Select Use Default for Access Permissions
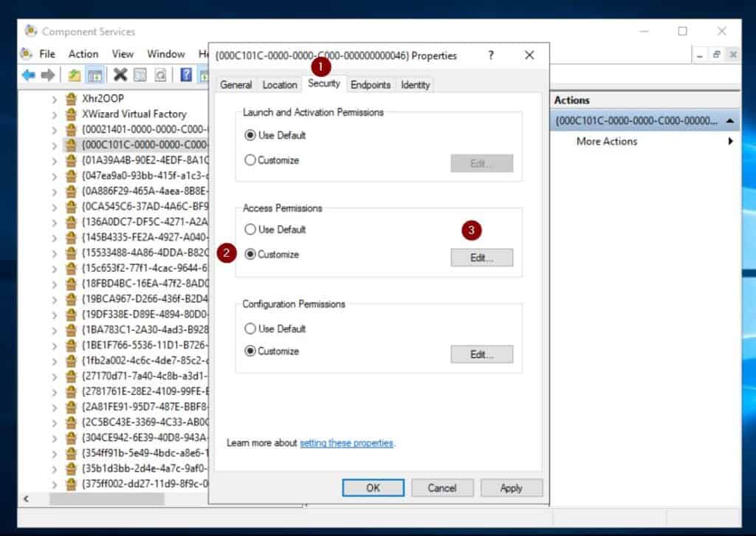Screen dimensions: 756x536 [250, 230]
